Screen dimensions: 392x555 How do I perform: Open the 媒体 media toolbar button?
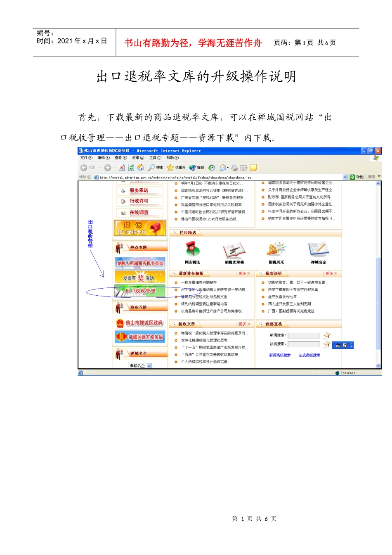click(x=197, y=168)
